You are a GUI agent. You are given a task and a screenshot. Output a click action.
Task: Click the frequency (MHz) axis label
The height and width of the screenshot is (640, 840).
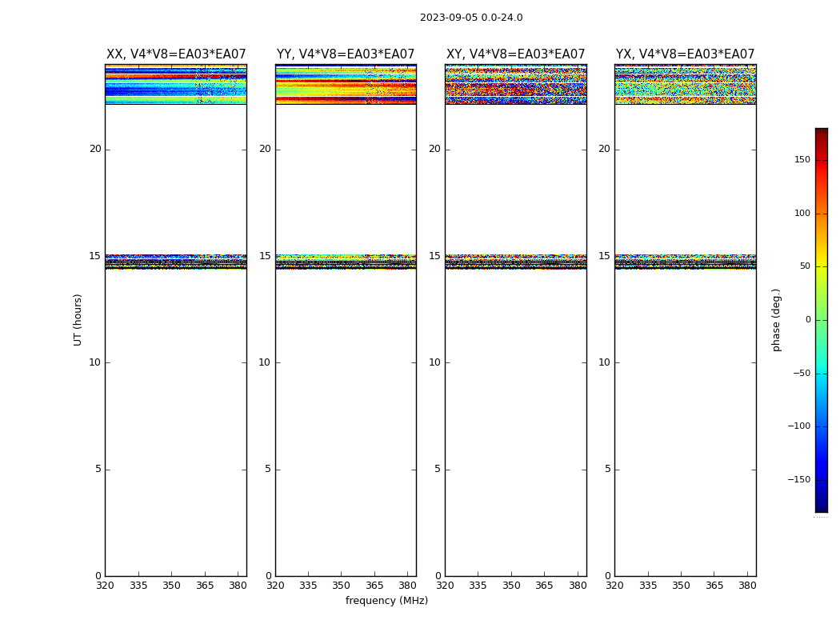pyautogui.click(x=386, y=600)
